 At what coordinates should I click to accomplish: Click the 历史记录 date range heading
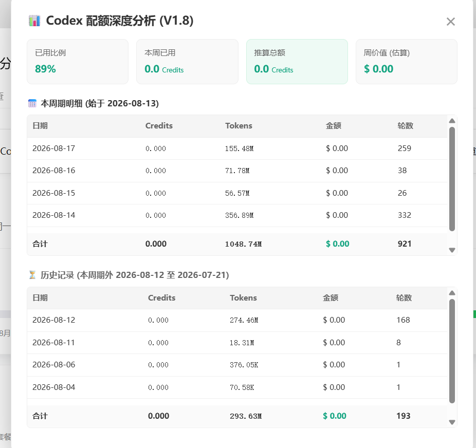pyautogui.click(x=135, y=275)
